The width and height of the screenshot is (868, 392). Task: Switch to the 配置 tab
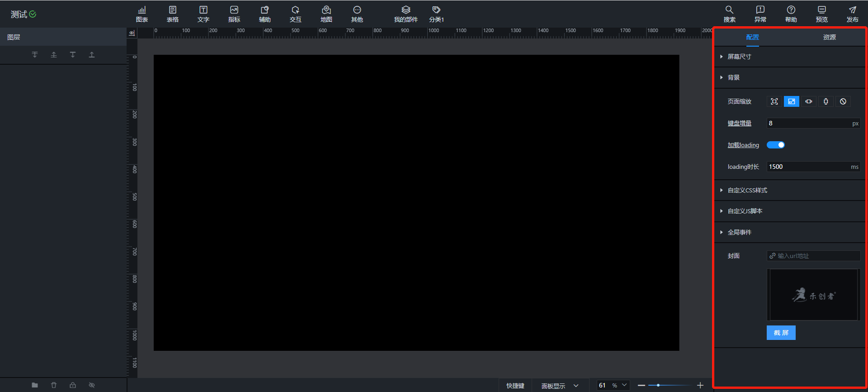(x=752, y=37)
